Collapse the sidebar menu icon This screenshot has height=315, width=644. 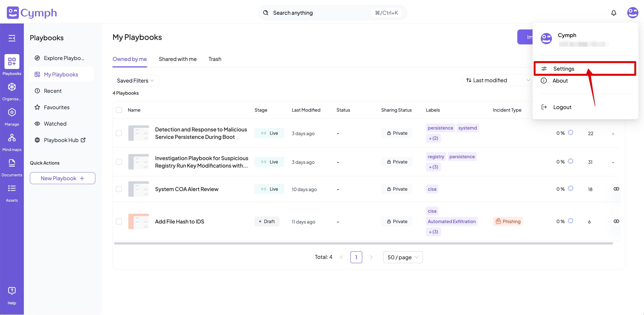[12, 38]
